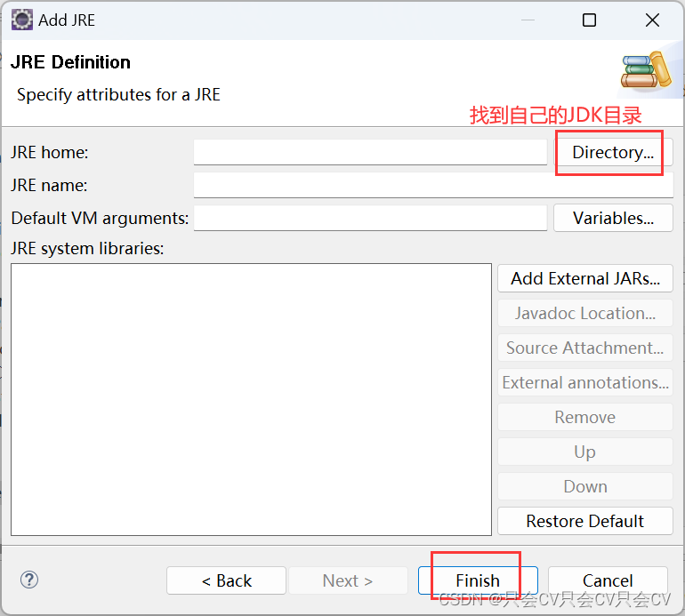The width and height of the screenshot is (685, 616).
Task: Click the Eclipse icon in title bar
Action: pyautogui.click(x=22, y=20)
